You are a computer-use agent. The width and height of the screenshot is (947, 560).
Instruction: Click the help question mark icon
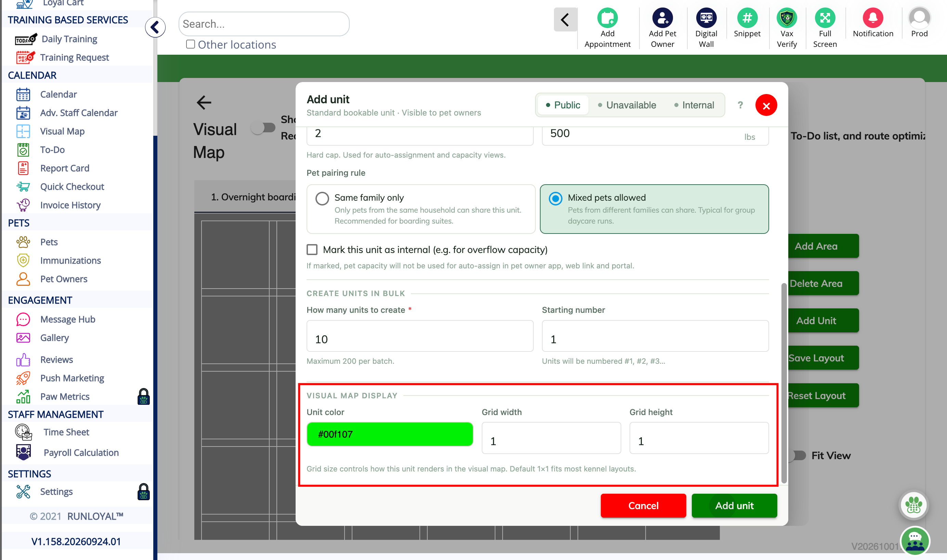point(740,105)
